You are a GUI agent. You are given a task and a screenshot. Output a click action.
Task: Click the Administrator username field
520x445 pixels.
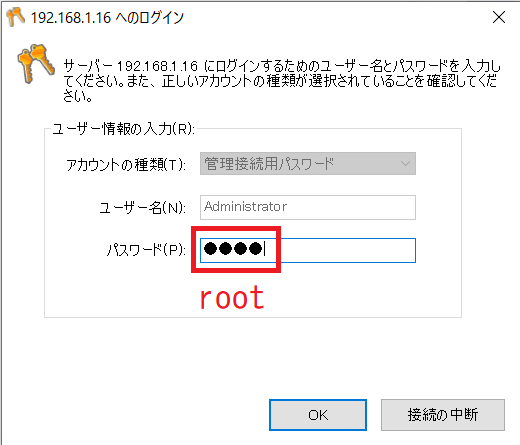click(308, 207)
